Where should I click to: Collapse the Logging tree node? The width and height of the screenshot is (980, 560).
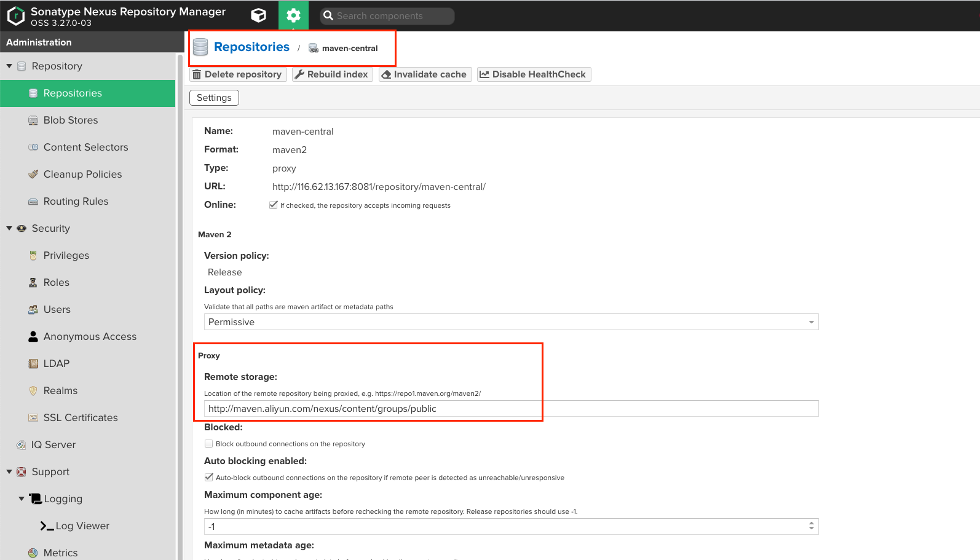(22, 499)
